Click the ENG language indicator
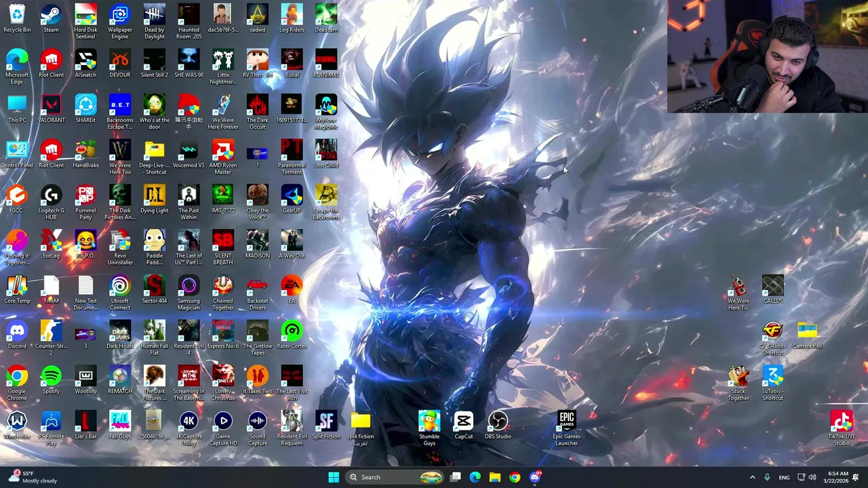 click(x=784, y=477)
